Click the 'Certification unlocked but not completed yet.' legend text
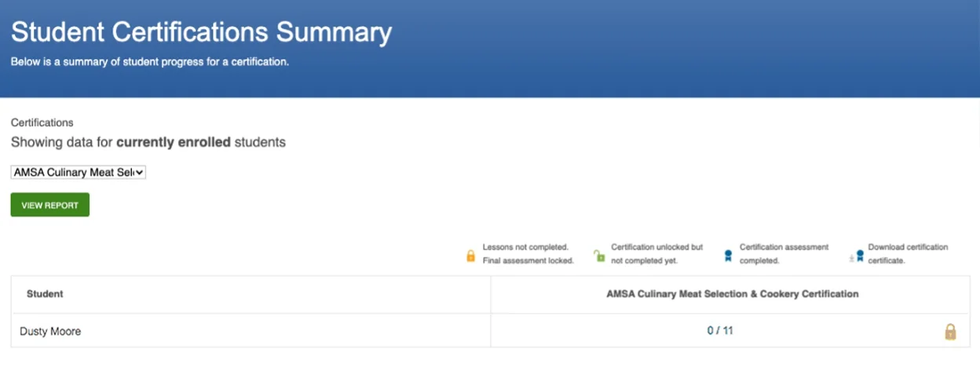The width and height of the screenshot is (980, 382). (x=657, y=253)
